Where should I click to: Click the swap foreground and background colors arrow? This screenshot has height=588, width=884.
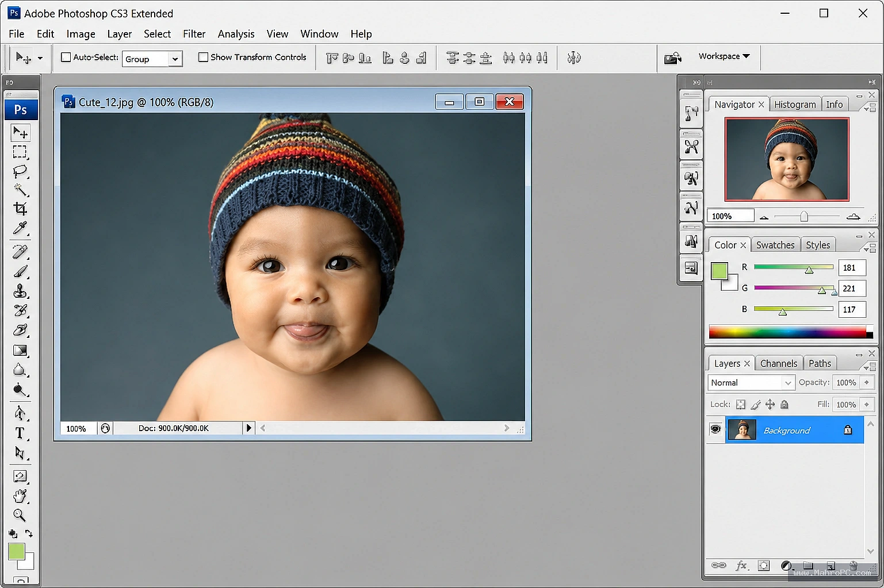[29, 533]
